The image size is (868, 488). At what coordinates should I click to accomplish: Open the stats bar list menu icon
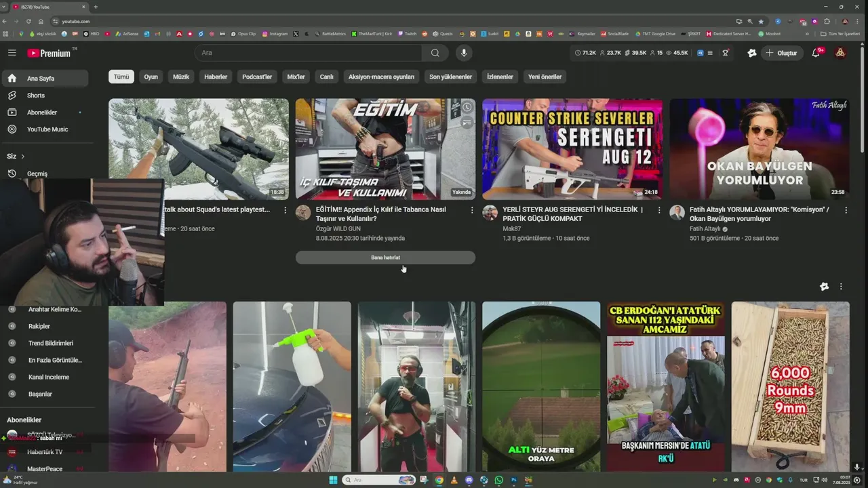click(x=710, y=53)
